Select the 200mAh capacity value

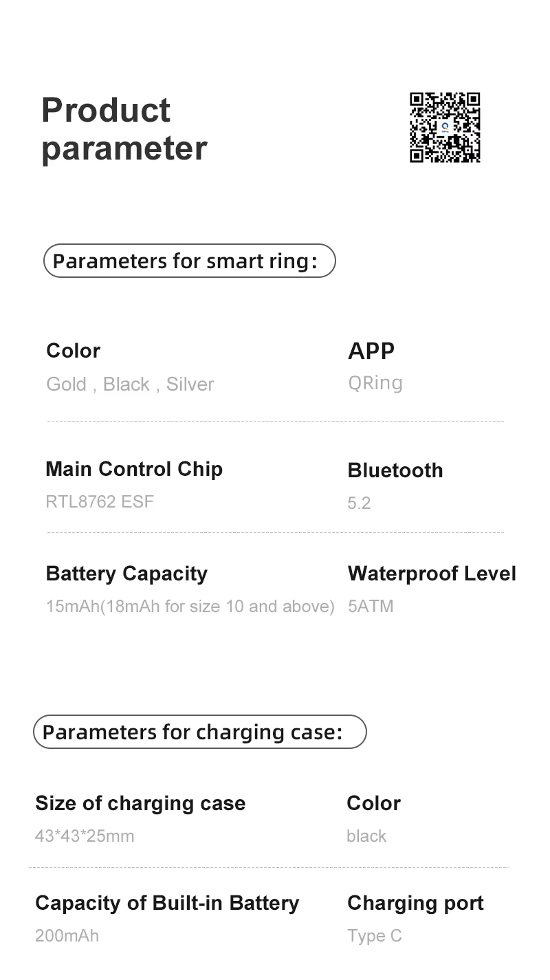click(67, 936)
